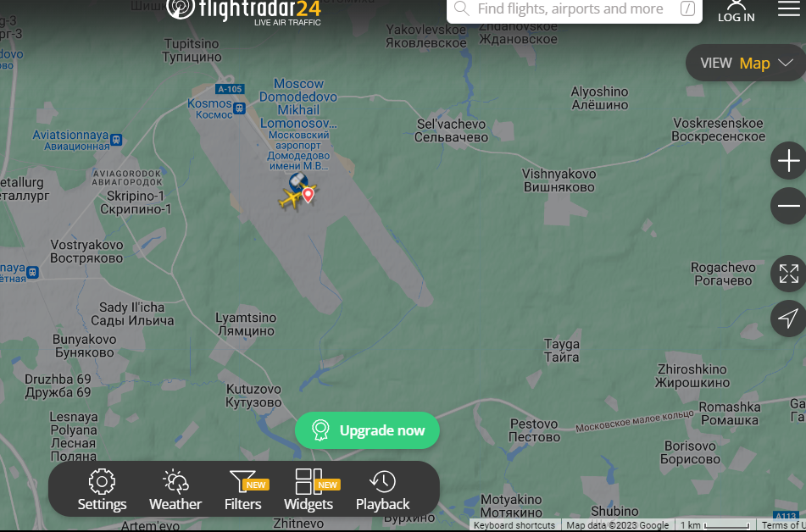Click the green Upgrade now button
Viewport: 806px width, 532px height.
point(368,430)
